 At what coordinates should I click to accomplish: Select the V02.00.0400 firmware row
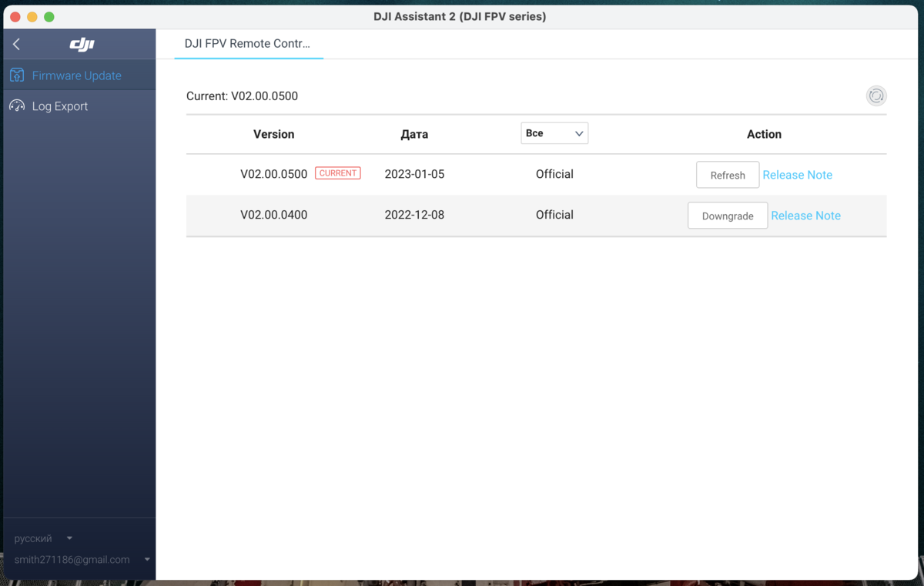pyautogui.click(x=273, y=215)
